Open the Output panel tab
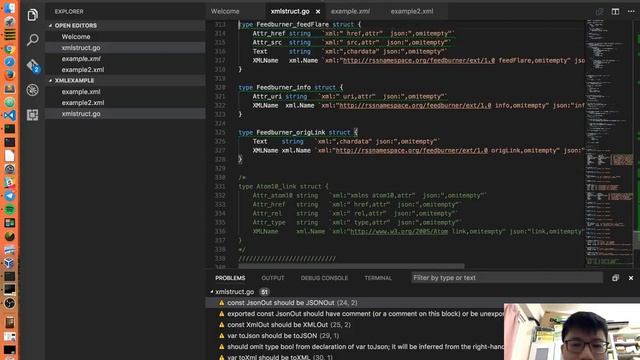The image size is (640, 360). point(273,278)
